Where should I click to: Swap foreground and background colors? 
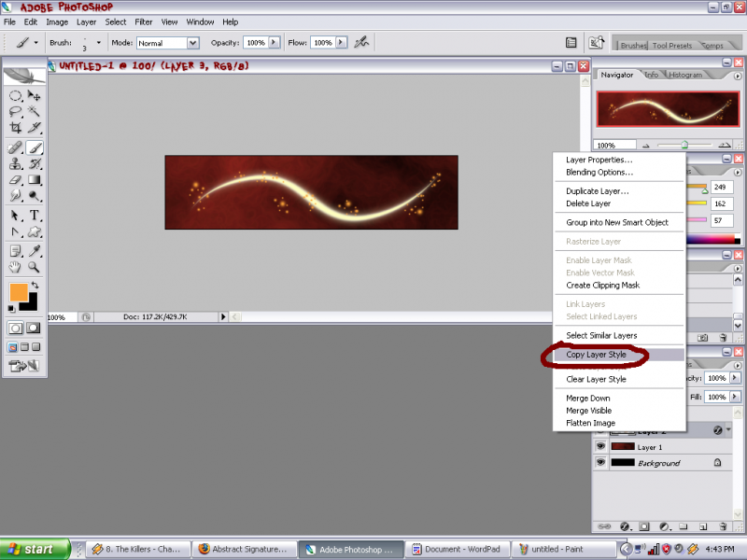(x=35, y=286)
